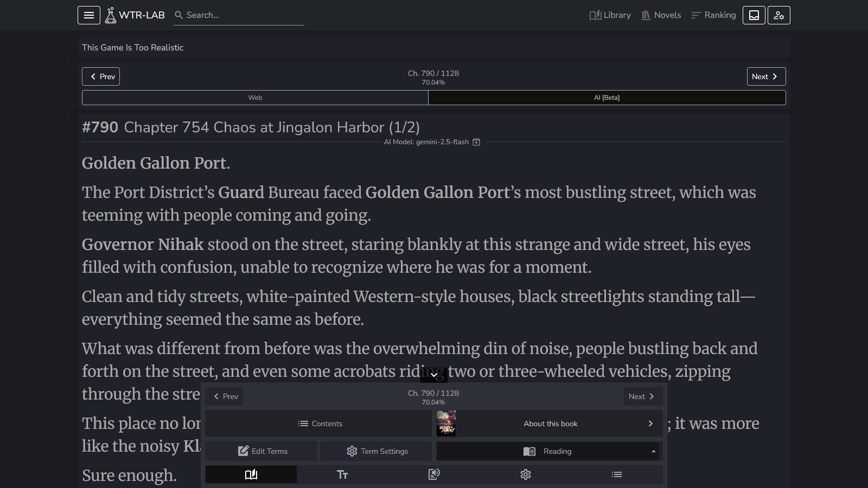Click the WTR-LAB flask logo
The height and width of the screenshot is (488, 868).
pos(135,15)
